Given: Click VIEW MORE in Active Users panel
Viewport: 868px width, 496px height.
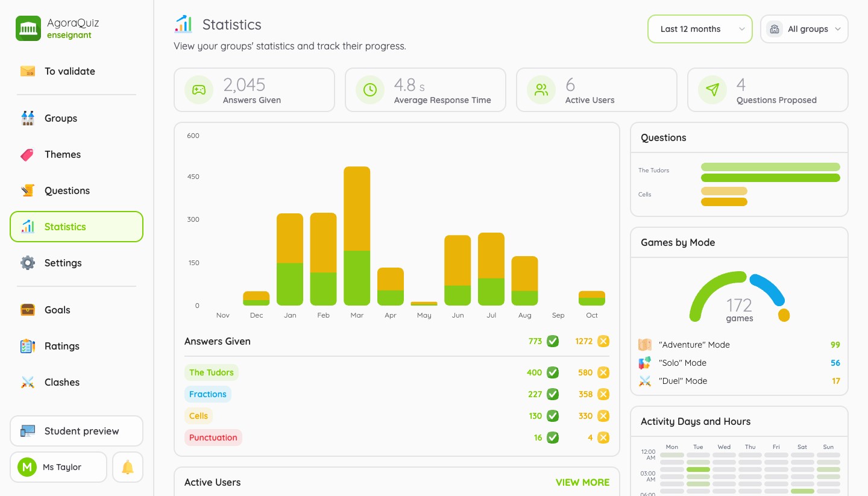Looking at the screenshot, I should (x=582, y=482).
